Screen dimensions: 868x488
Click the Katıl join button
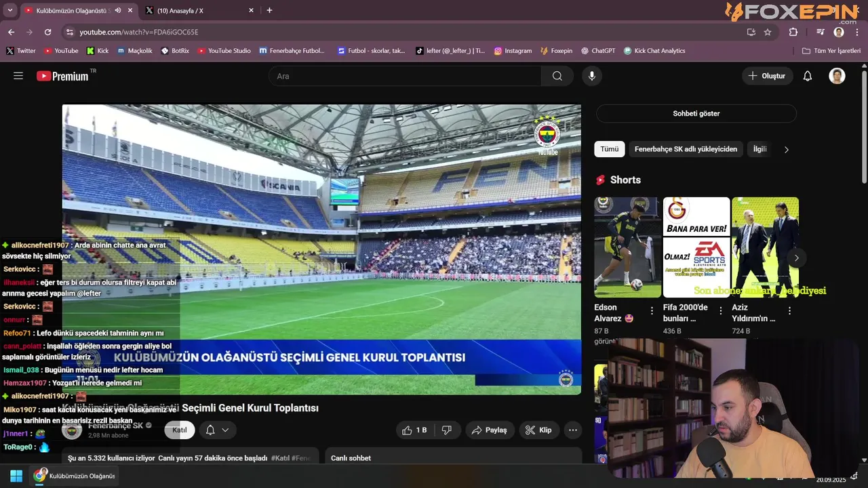(x=180, y=430)
